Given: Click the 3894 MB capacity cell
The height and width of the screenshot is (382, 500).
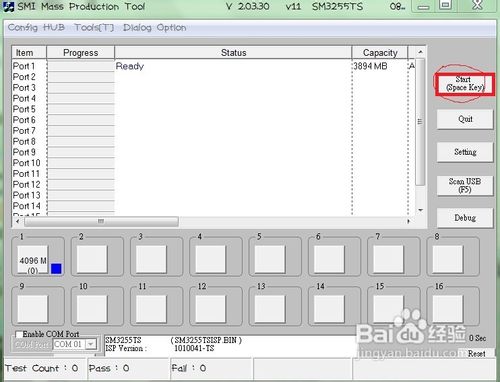Looking at the screenshot, I should pyautogui.click(x=370, y=66).
